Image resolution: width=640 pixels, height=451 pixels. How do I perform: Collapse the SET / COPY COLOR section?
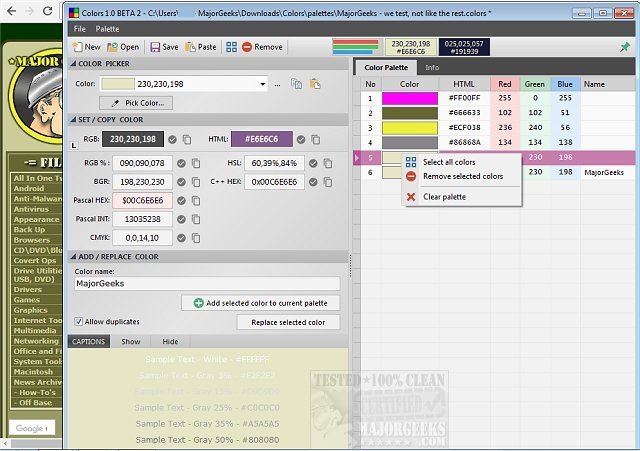coord(73,120)
